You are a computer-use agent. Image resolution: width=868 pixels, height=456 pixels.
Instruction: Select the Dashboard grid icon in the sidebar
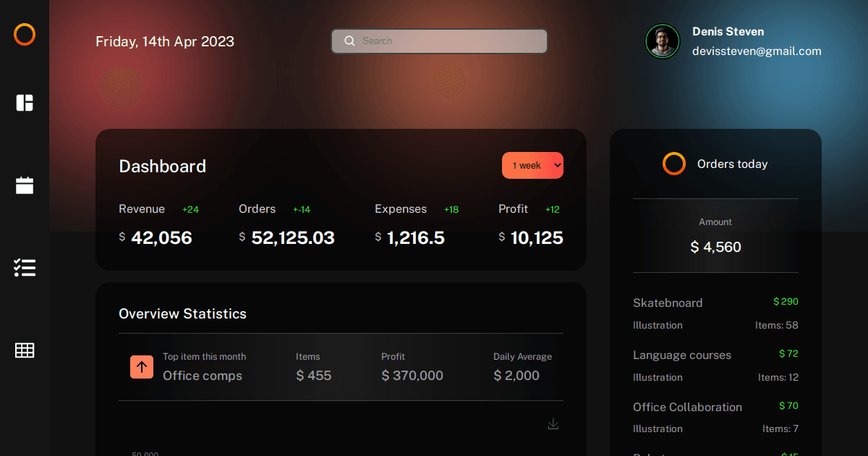pos(24,103)
